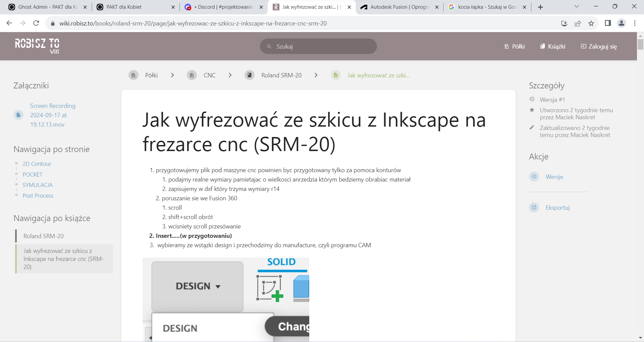The image size is (644, 342).
Task: Open the Chrome three-dot menu
Action: (x=635, y=23)
